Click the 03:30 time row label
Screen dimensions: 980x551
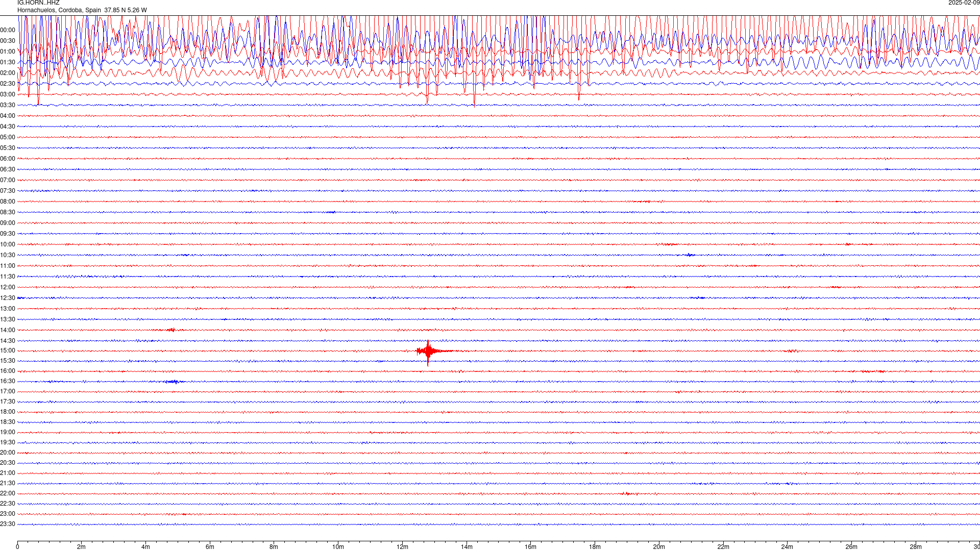pyautogui.click(x=8, y=105)
